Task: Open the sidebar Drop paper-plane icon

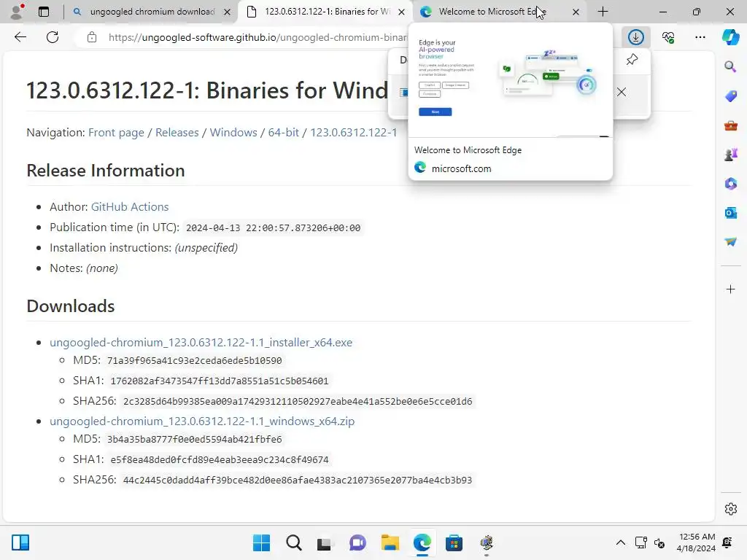Action: [x=730, y=242]
